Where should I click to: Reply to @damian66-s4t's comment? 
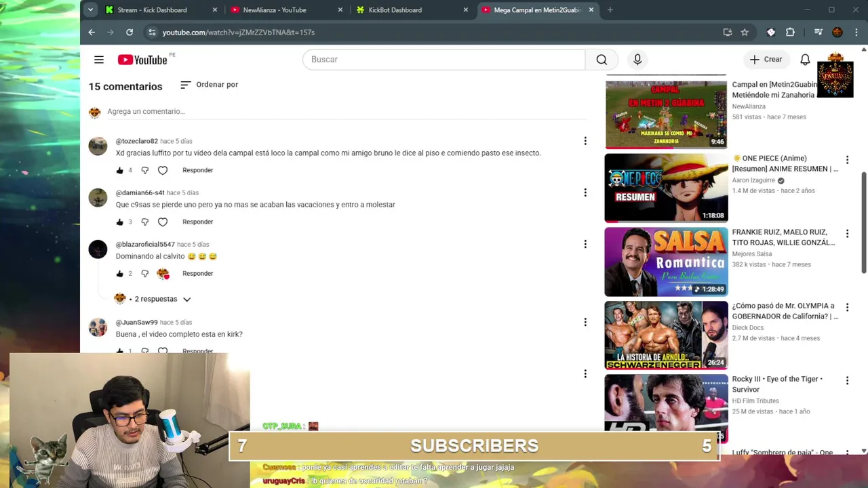click(197, 222)
